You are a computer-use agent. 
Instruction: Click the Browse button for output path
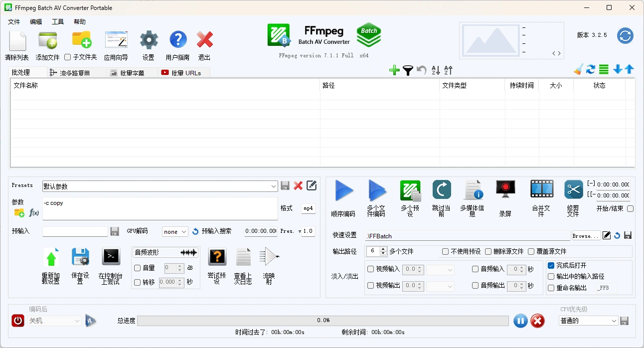(585, 235)
